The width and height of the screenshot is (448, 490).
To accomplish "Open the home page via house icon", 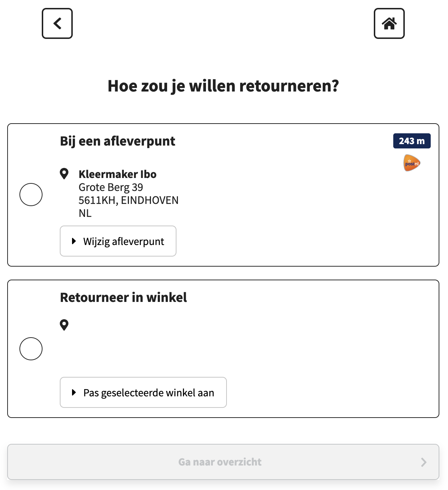I will coord(389,23).
